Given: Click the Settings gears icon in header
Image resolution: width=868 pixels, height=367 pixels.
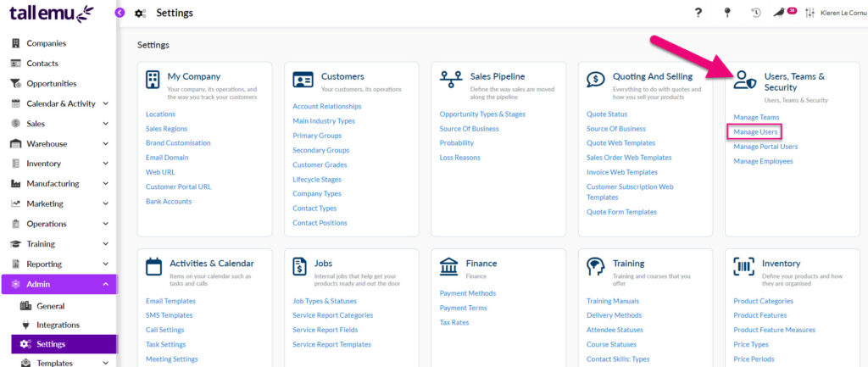Looking at the screenshot, I should pyautogui.click(x=140, y=14).
